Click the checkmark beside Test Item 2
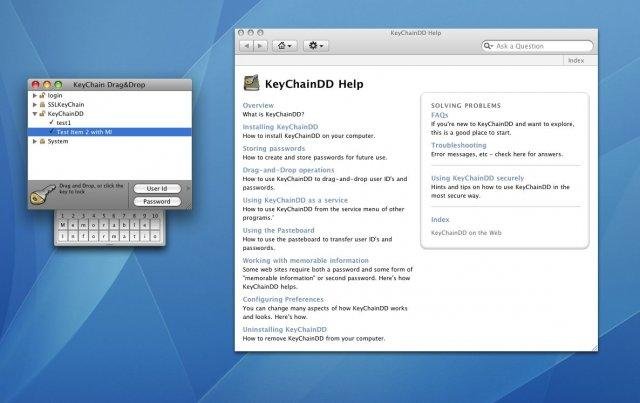 click(51, 131)
